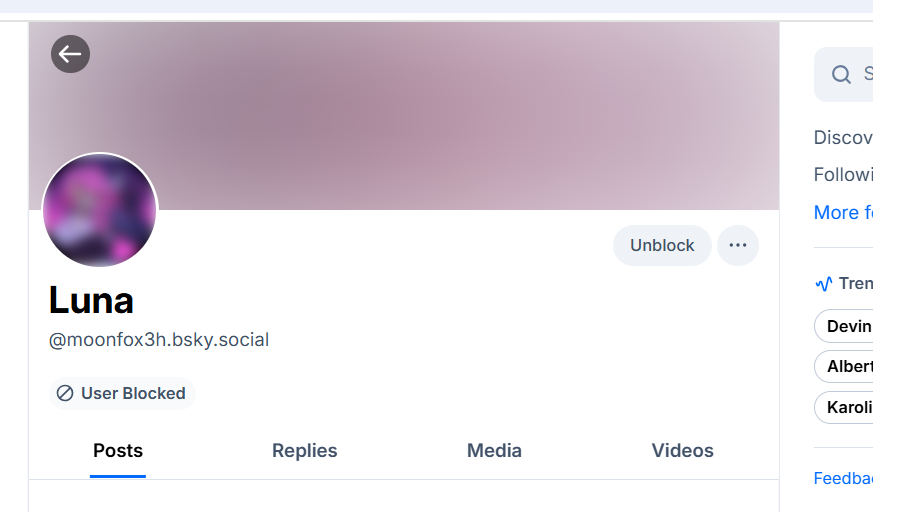
Task: Open the Following feed link
Action: tap(843, 174)
